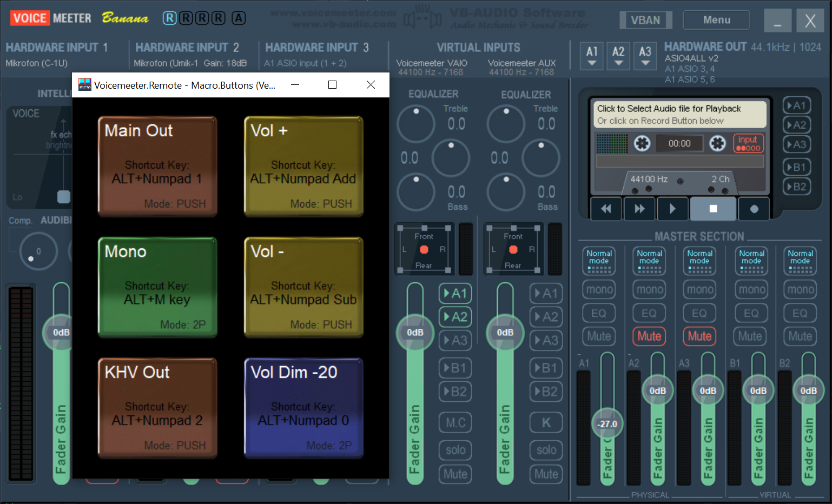The image size is (832, 504).
Task: Enable B2 routing on Voicemeeter VAIO strip
Action: tap(455, 392)
